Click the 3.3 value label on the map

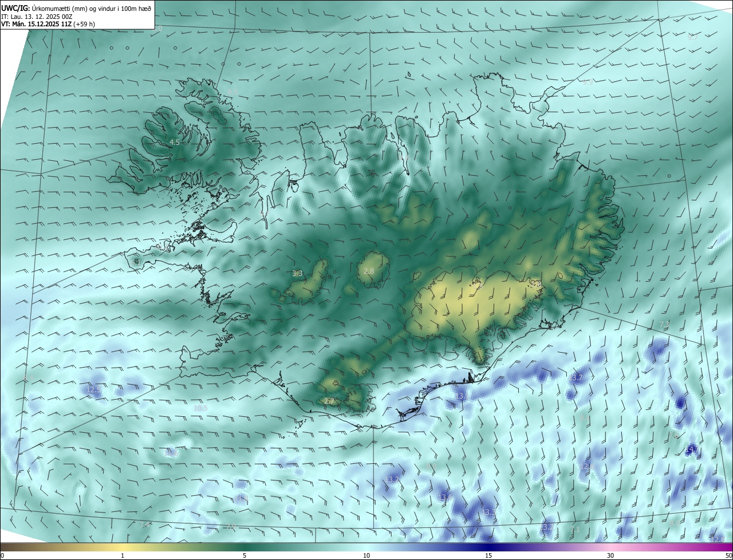point(297,274)
